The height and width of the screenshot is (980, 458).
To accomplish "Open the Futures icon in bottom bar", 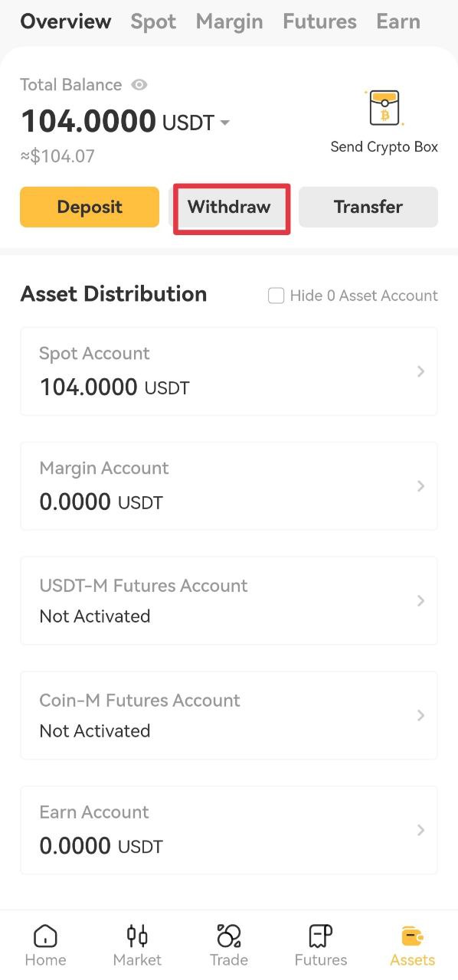I will tap(321, 936).
